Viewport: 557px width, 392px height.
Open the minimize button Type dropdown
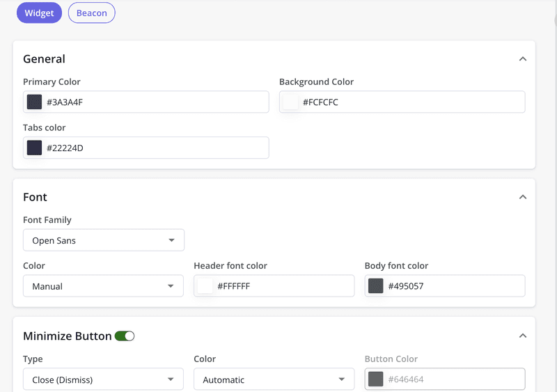click(103, 379)
